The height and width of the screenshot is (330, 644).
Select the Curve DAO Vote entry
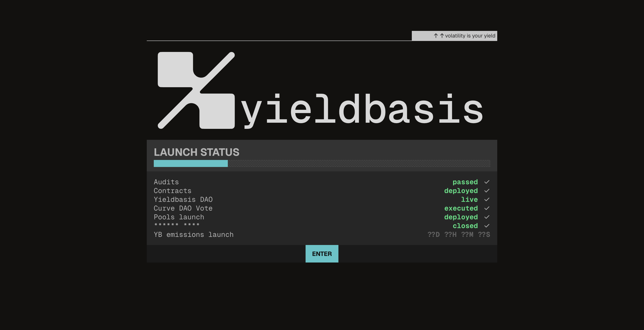tap(183, 208)
